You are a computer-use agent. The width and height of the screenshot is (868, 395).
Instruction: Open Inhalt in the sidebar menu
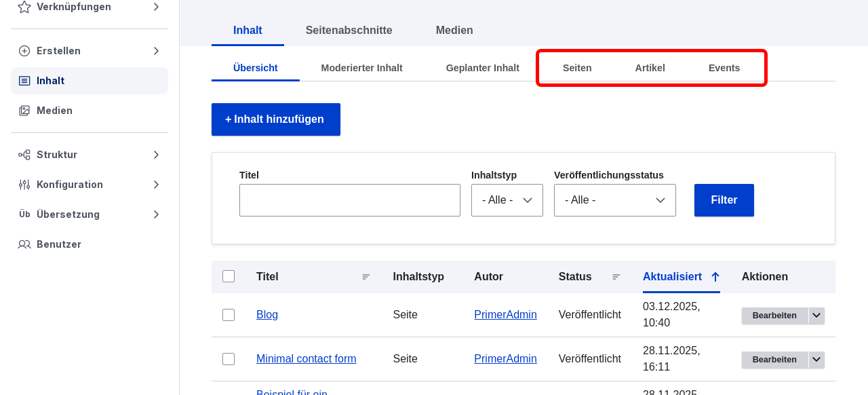[90, 81]
